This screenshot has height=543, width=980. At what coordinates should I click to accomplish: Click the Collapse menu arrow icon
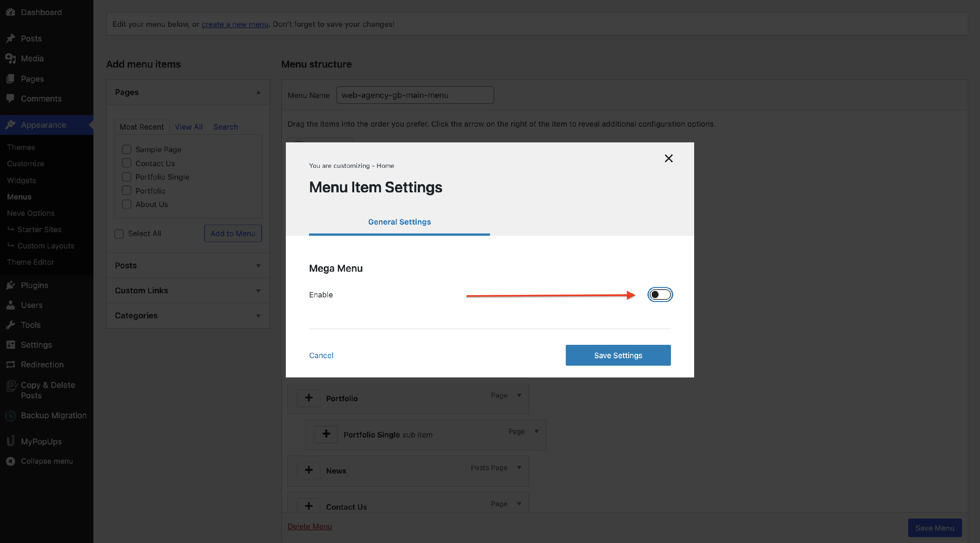(x=11, y=461)
